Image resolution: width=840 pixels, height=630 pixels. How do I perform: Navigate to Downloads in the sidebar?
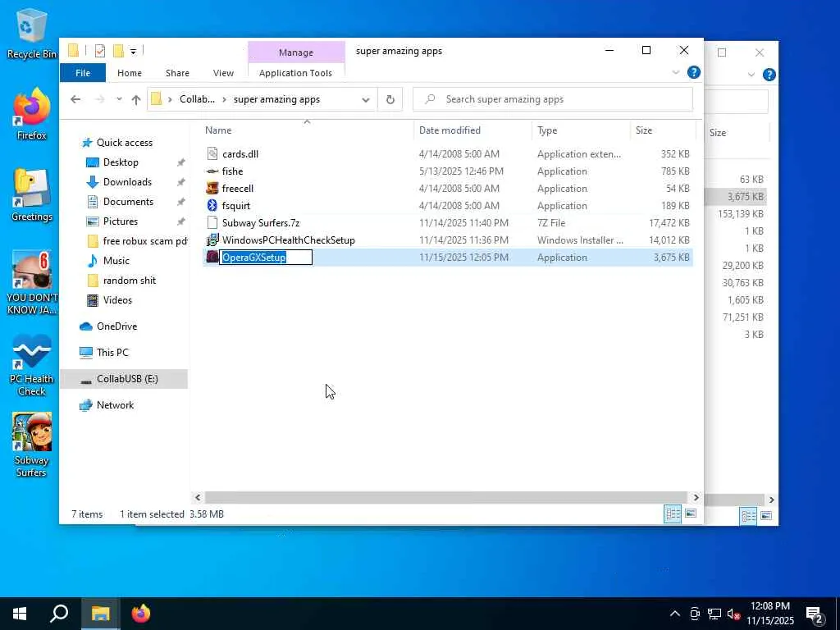coord(127,182)
